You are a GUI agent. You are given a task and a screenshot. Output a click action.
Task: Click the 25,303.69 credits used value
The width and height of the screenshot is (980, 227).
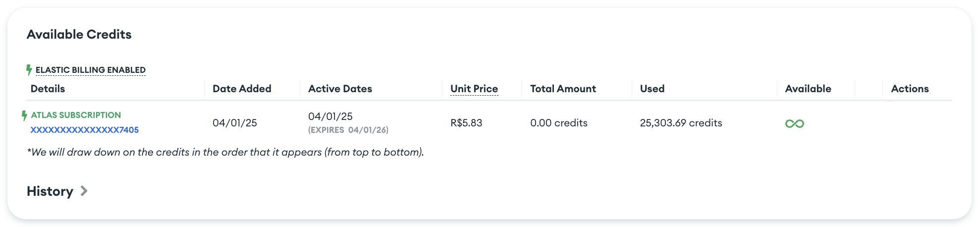coord(681,123)
